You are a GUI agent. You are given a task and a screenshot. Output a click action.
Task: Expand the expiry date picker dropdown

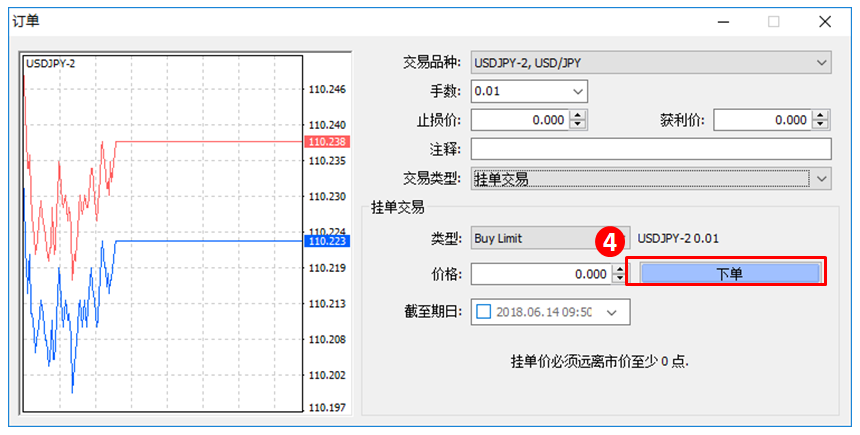[x=612, y=312]
